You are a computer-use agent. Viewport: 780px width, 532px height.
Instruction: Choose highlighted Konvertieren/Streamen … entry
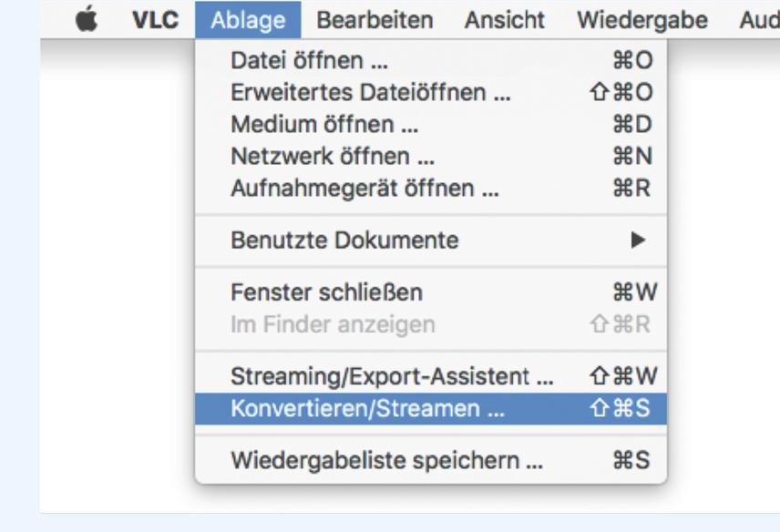pos(369,408)
